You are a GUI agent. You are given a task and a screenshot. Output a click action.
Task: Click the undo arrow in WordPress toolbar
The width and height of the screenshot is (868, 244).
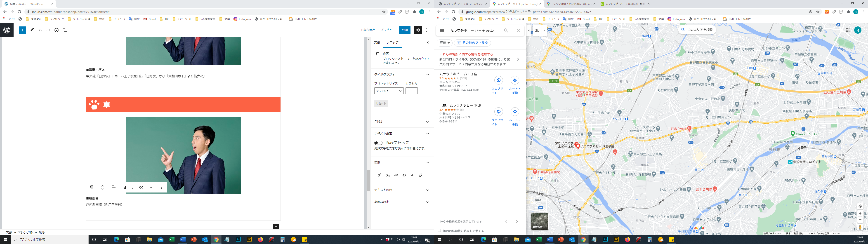(40, 30)
